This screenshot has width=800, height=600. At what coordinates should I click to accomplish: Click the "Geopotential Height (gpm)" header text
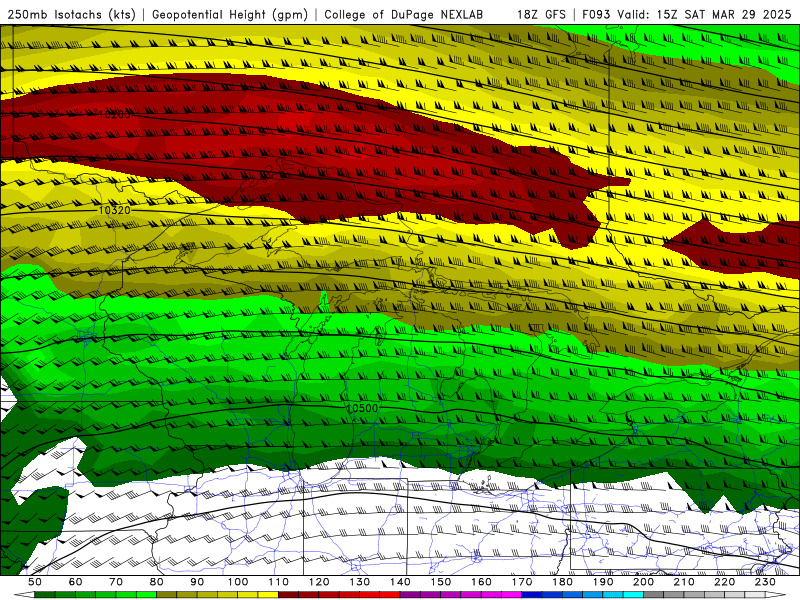click(230, 15)
